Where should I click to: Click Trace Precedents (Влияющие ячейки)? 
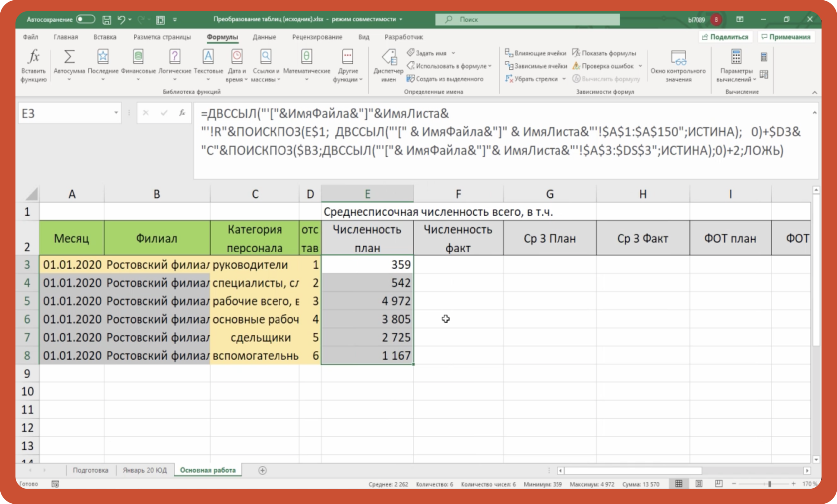(x=536, y=53)
